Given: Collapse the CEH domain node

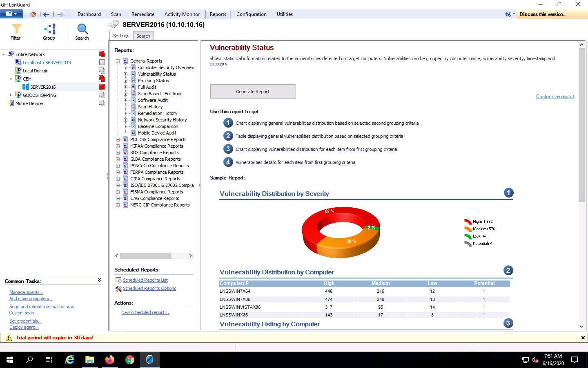Looking at the screenshot, I should pos(11,79).
